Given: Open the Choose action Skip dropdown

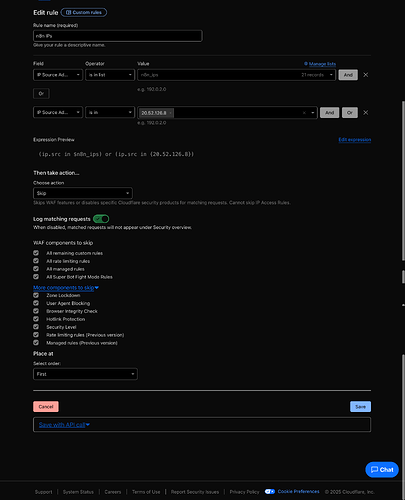Looking at the screenshot, I should coord(83,193).
